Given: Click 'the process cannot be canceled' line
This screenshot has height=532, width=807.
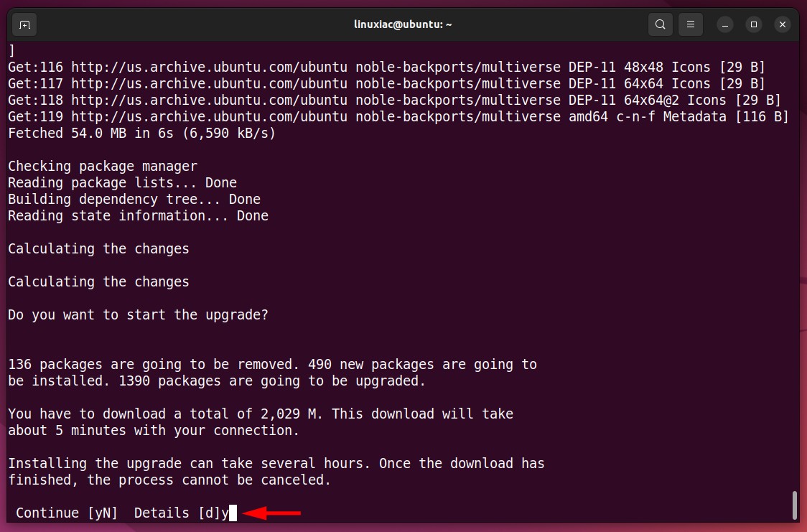Looking at the screenshot, I should point(169,480).
